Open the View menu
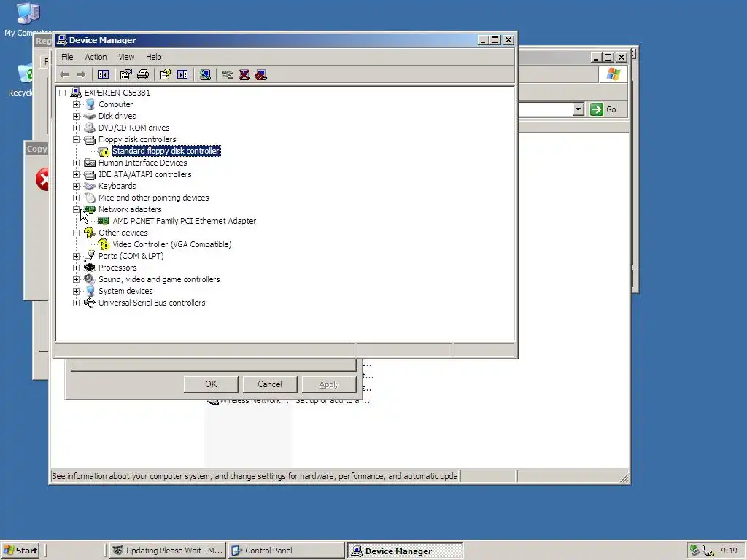 click(x=126, y=57)
